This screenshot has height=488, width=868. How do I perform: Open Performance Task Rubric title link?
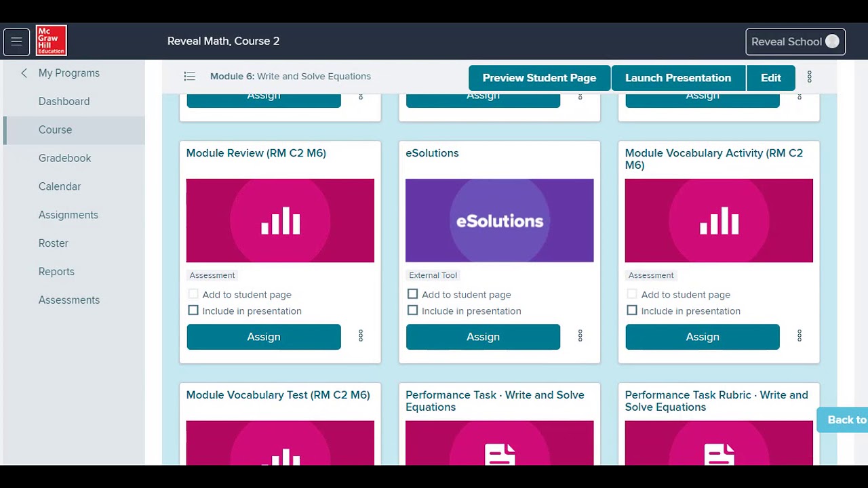point(717,401)
